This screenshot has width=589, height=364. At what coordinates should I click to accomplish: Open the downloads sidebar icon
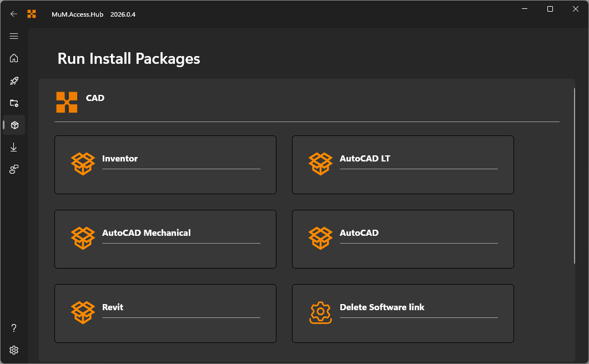point(14,147)
